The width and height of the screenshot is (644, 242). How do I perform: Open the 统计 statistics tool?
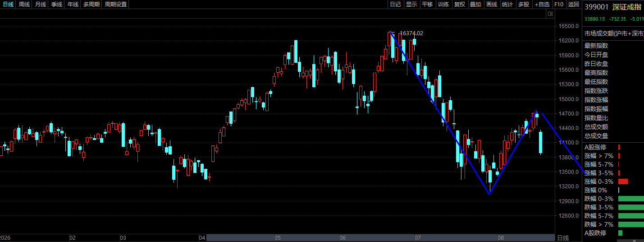tap(507, 5)
